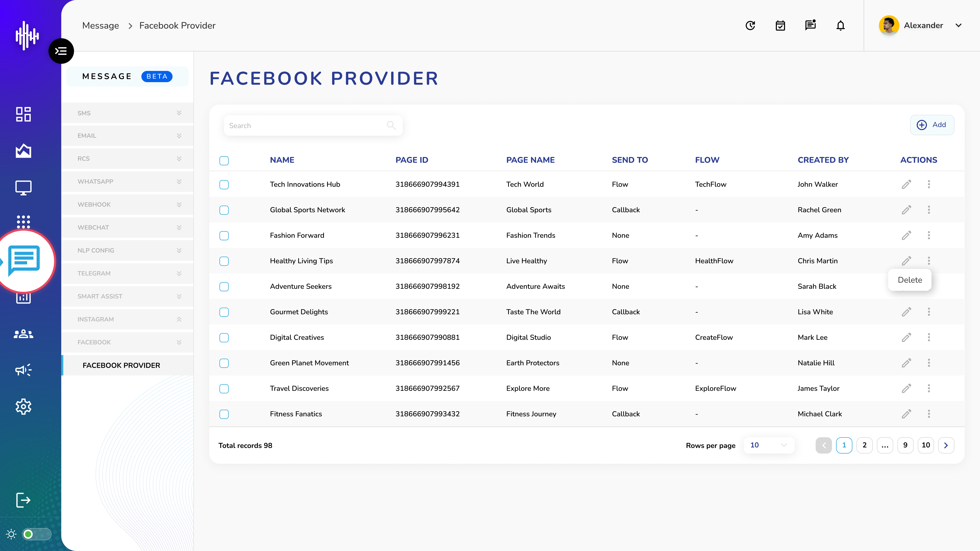Image resolution: width=980 pixels, height=551 pixels.
Task: Click the Add button
Action: tap(932, 125)
